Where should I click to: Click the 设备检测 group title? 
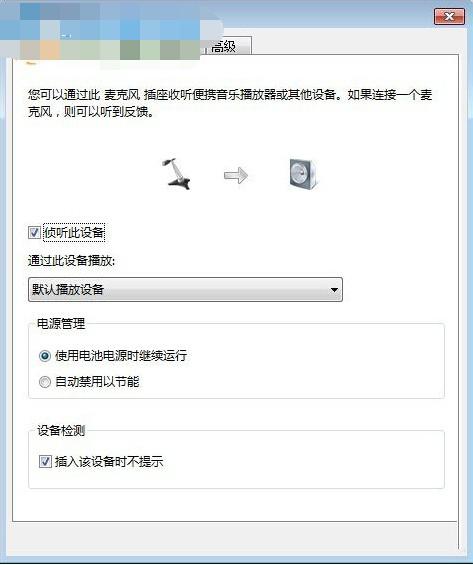coord(61,430)
